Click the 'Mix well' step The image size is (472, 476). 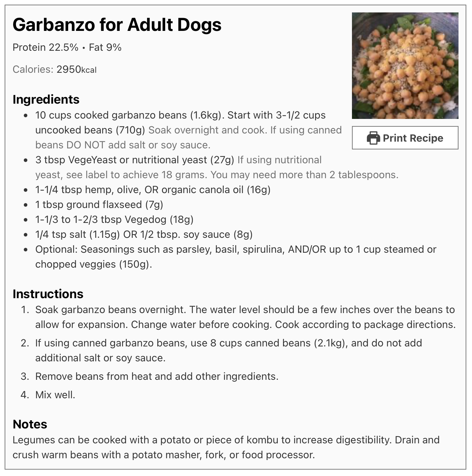(55, 395)
